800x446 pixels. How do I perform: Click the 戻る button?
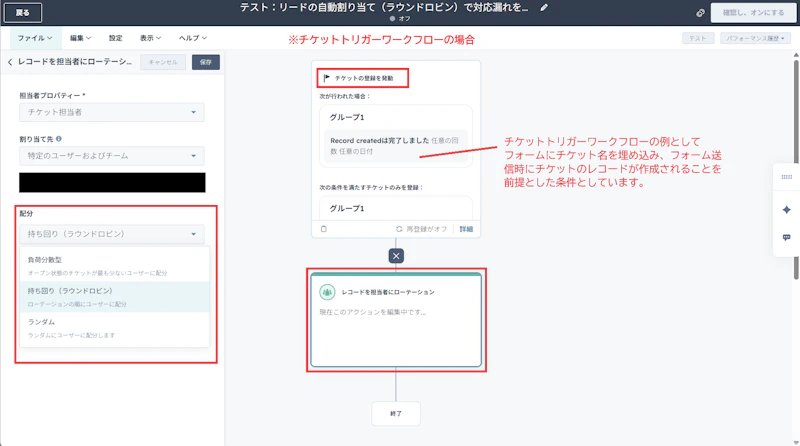(22, 13)
